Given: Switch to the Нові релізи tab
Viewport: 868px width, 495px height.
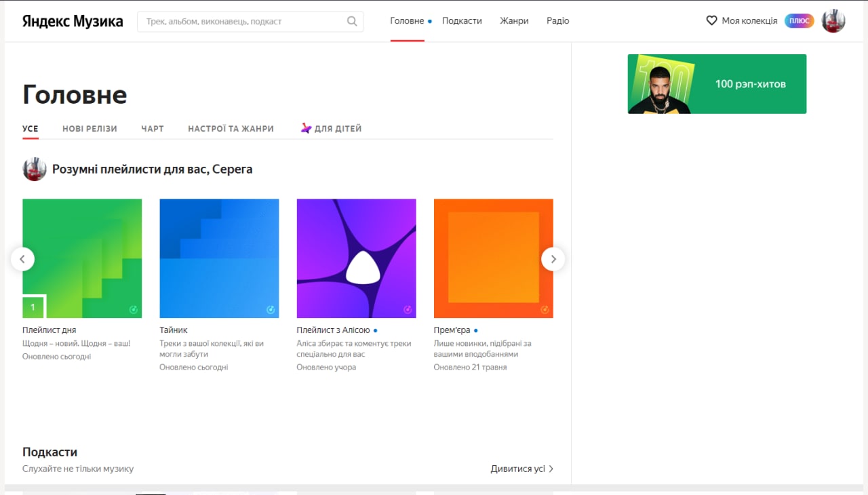Looking at the screenshot, I should (x=90, y=129).
